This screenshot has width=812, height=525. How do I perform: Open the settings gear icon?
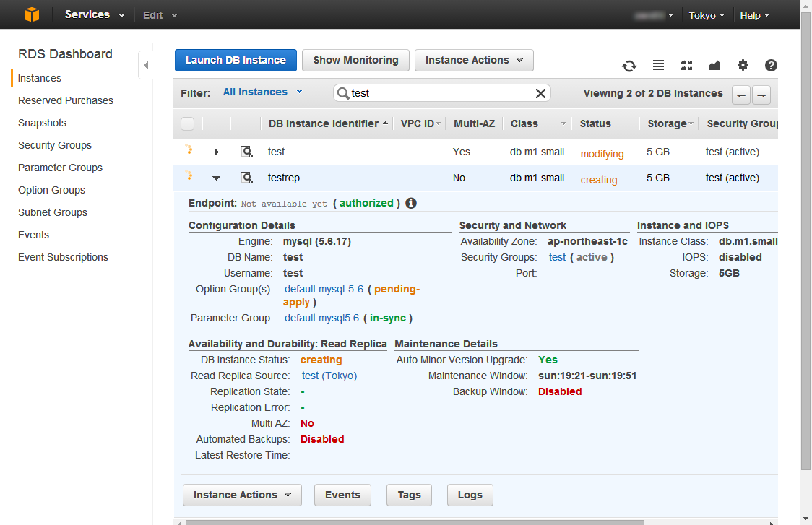(x=743, y=65)
